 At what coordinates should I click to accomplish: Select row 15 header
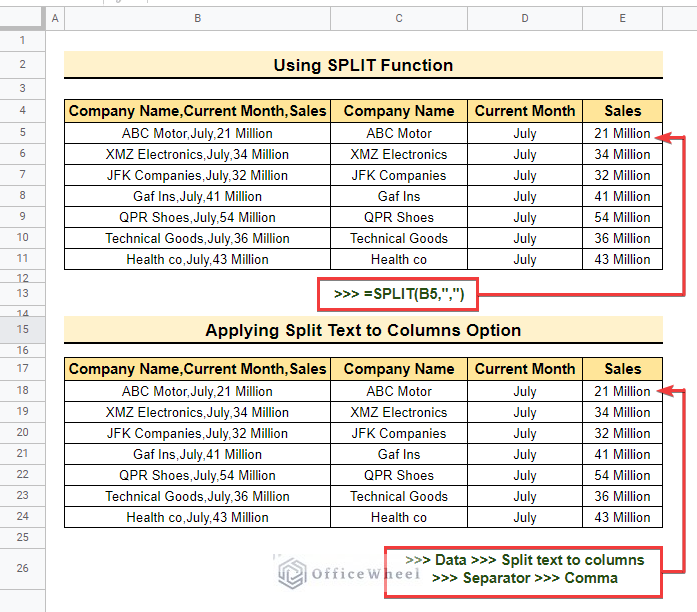pos(22,329)
